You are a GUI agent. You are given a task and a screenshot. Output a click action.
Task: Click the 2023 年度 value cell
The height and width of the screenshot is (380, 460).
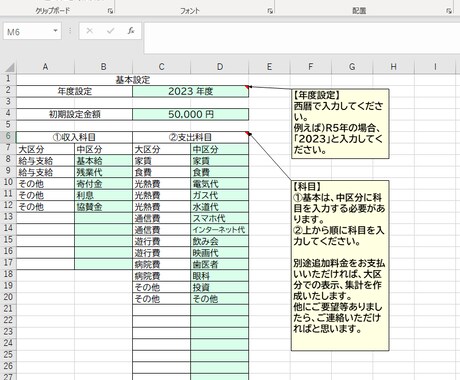coord(190,91)
